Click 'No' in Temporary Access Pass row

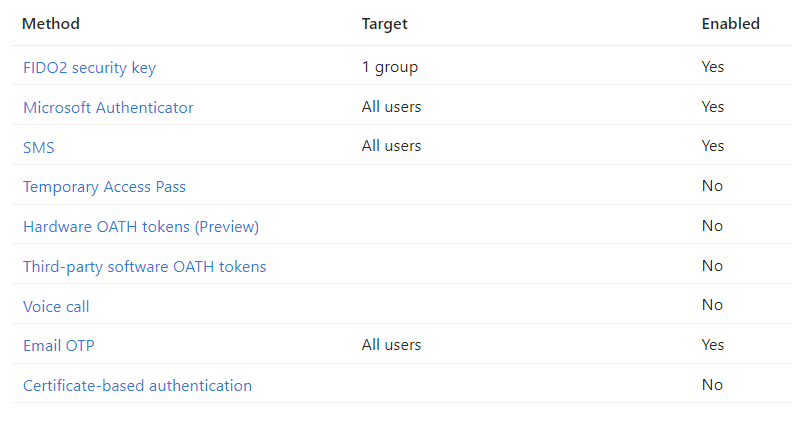click(712, 186)
